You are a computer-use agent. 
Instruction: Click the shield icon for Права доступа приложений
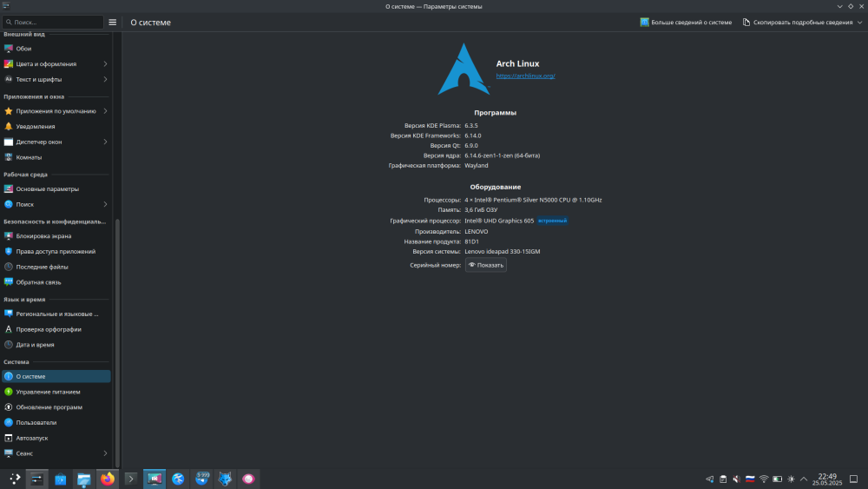[x=9, y=252]
